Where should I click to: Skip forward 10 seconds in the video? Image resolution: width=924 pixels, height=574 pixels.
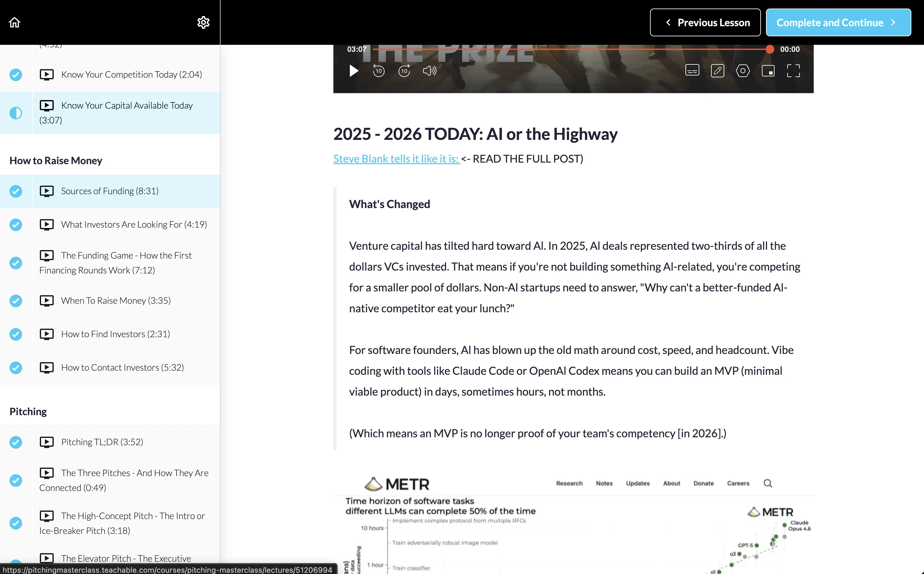404,71
